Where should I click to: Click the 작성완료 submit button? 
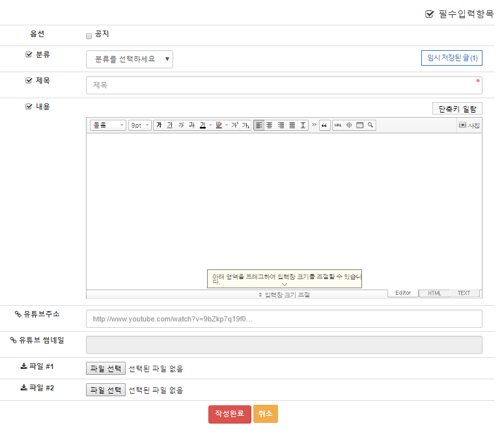tap(229, 414)
